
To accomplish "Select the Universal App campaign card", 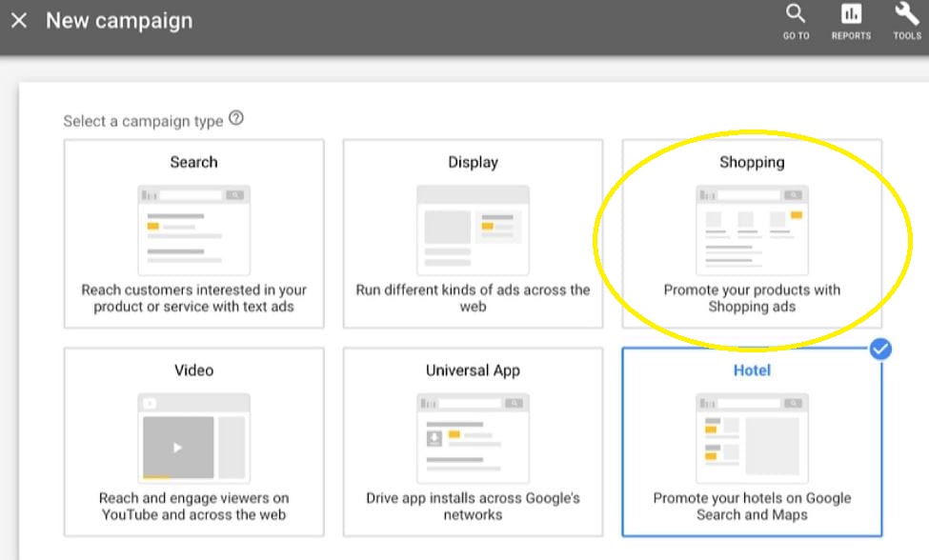I will pos(473,442).
